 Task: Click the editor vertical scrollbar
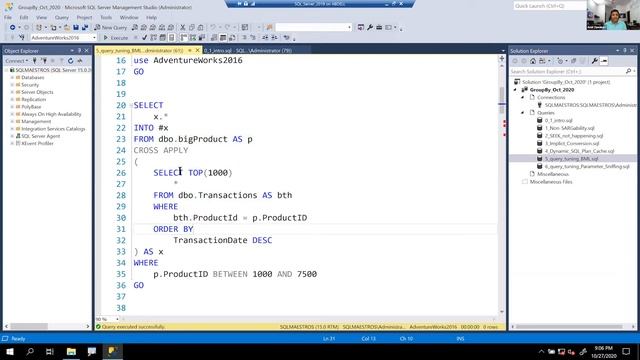[x=502, y=185]
